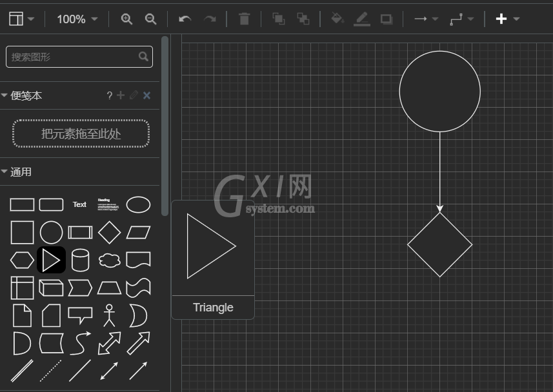Click the 把元素拖至此处 drop area
The width and height of the screenshot is (553, 392).
tap(81, 133)
